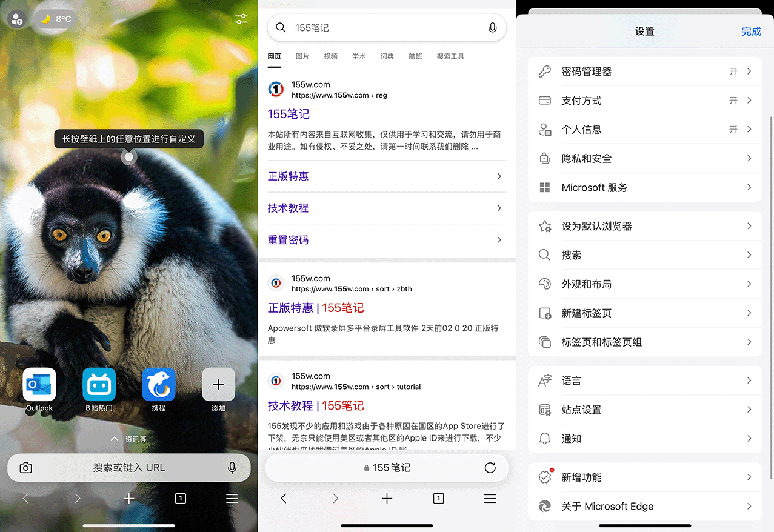The image size is (774, 532).
Task: Tap the camera visual search icon
Action: (x=25, y=468)
